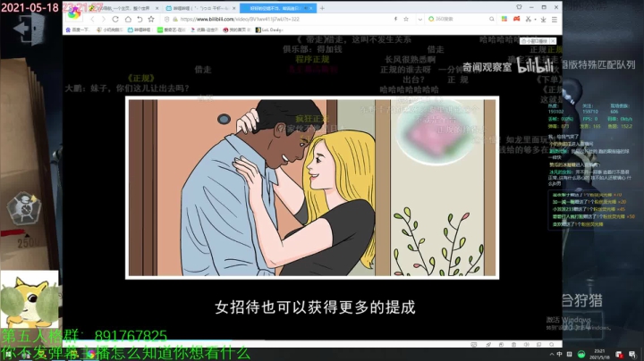Click the IME layout icon in tray

pyautogui.click(x=569, y=354)
